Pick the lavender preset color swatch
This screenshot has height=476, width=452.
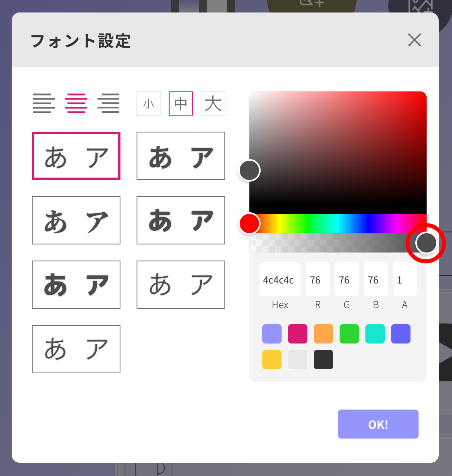(x=272, y=334)
